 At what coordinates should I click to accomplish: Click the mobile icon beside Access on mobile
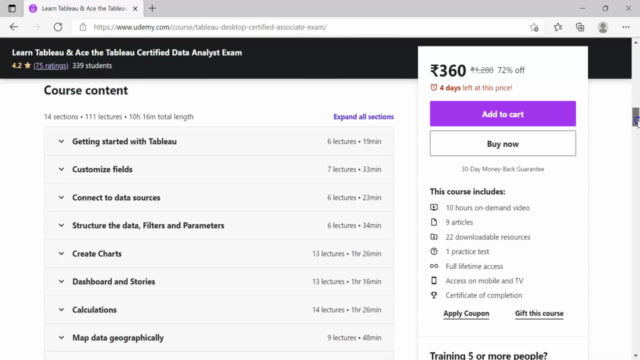434,281
